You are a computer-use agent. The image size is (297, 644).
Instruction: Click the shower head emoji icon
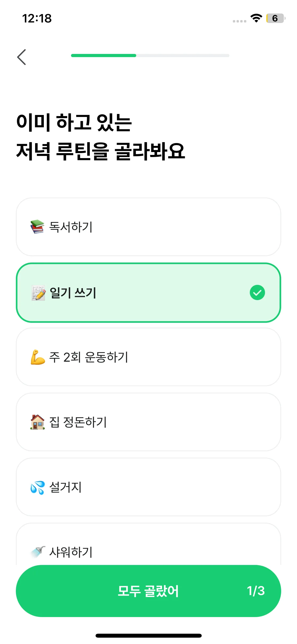[x=38, y=552]
